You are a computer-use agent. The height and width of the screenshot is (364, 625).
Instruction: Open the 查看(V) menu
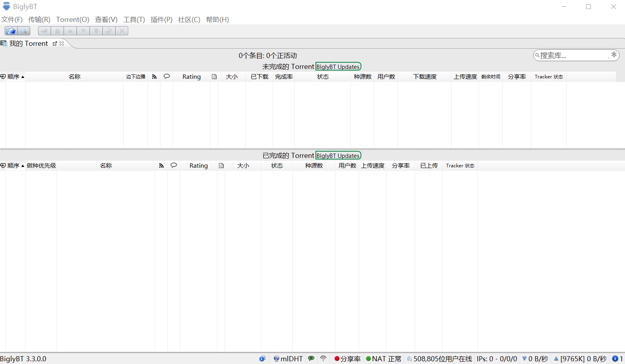pyautogui.click(x=106, y=20)
